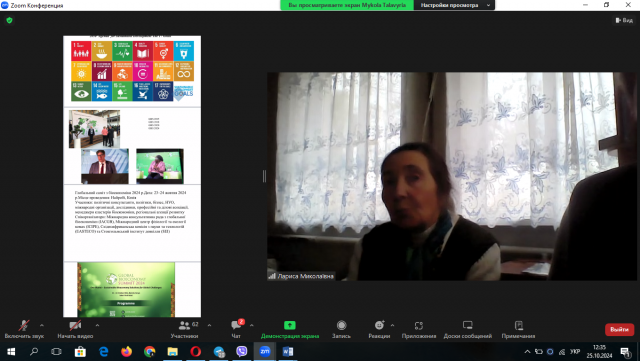
Task: Open Настройки просмотра view options dropdown
Action: point(454,5)
